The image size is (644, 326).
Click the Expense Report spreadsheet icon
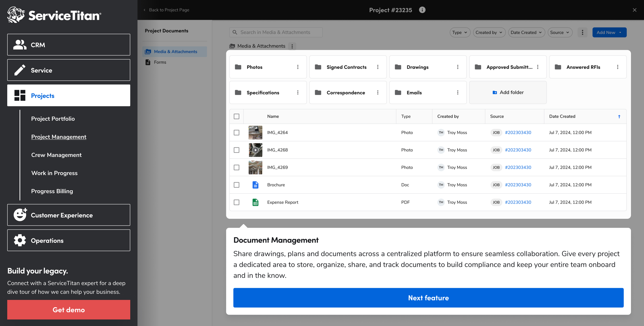point(255,202)
